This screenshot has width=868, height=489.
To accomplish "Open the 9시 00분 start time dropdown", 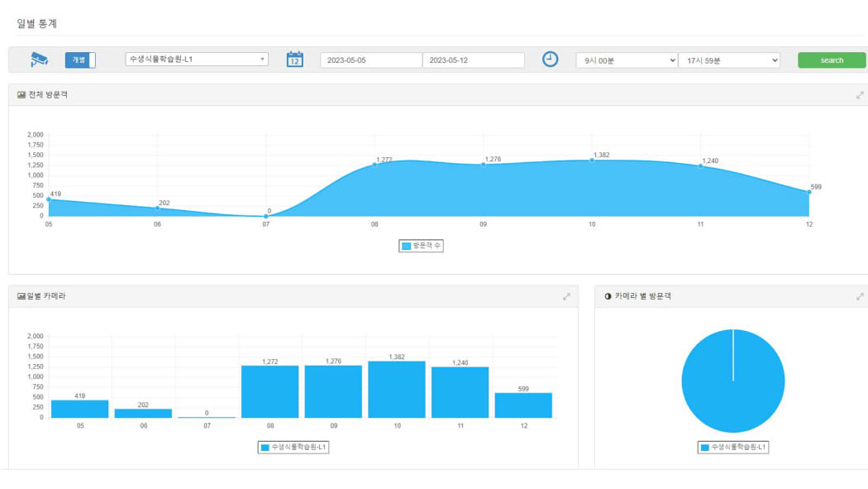I will [x=626, y=60].
